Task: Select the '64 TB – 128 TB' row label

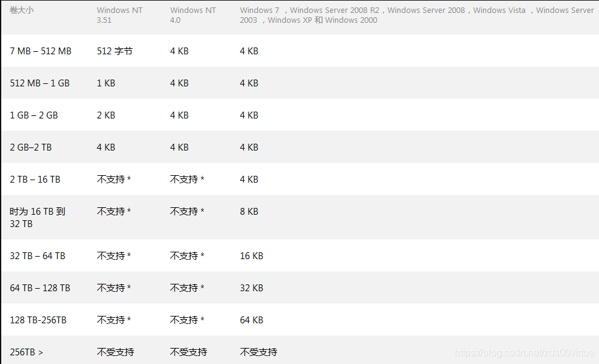Action: tap(40, 287)
